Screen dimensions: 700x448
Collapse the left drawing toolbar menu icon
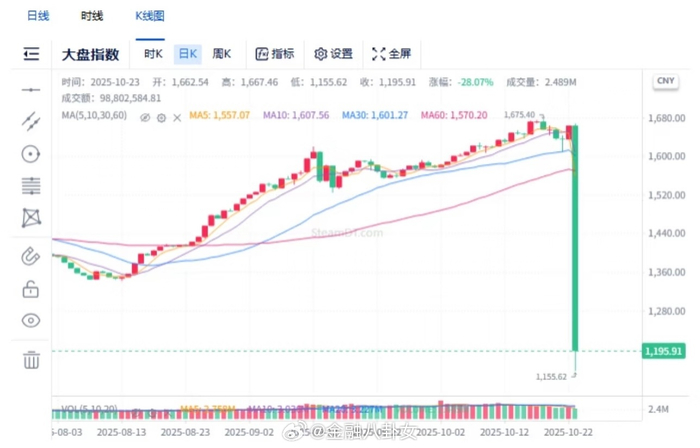tap(31, 54)
